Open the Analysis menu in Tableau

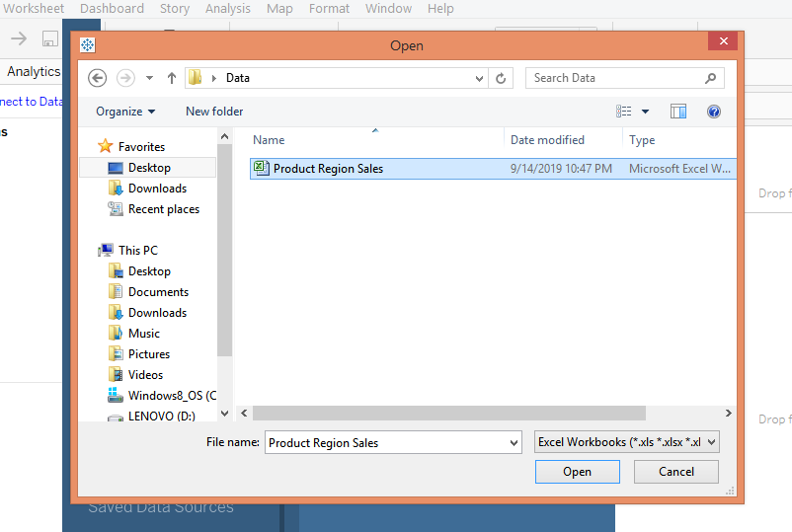pyautogui.click(x=228, y=9)
